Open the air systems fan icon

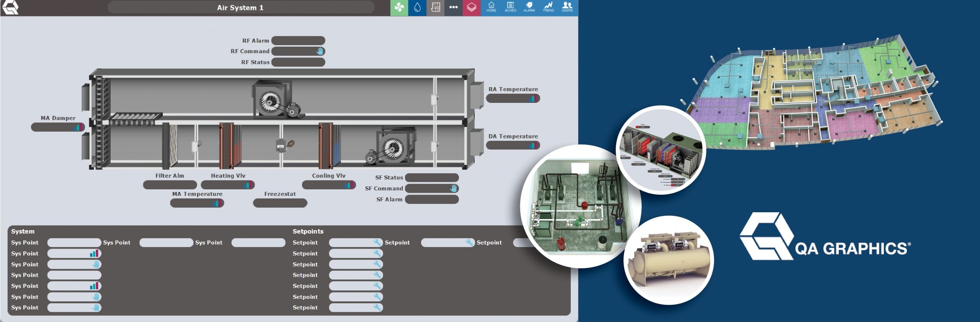[399, 8]
